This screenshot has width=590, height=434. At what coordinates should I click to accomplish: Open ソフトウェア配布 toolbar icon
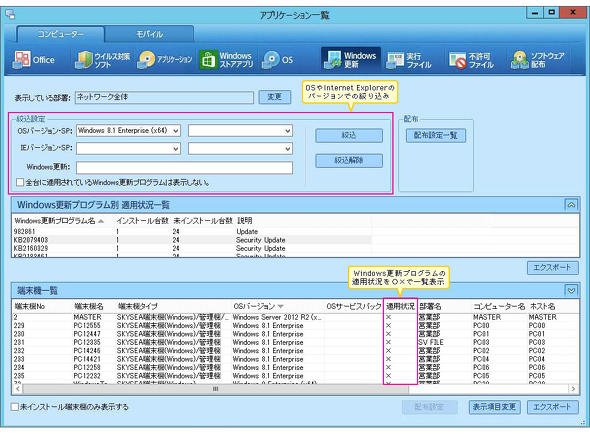(538, 60)
